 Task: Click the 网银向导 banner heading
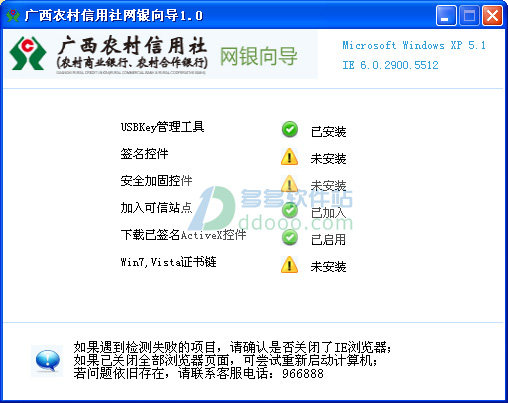(258, 56)
